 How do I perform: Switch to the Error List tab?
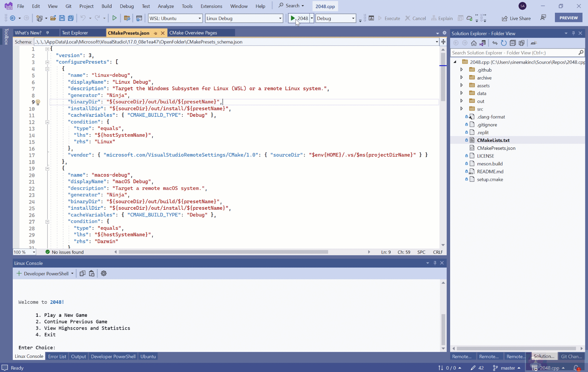tap(57, 356)
